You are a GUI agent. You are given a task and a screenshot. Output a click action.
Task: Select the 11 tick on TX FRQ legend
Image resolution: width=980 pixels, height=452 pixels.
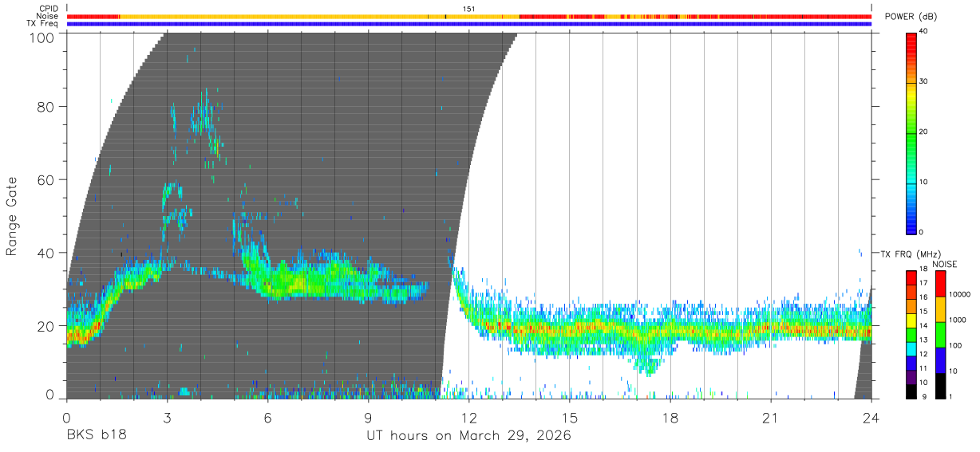click(924, 368)
